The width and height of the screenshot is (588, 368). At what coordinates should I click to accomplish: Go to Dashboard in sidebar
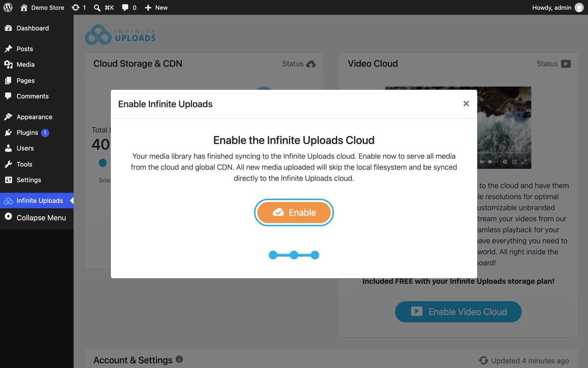[37, 28]
